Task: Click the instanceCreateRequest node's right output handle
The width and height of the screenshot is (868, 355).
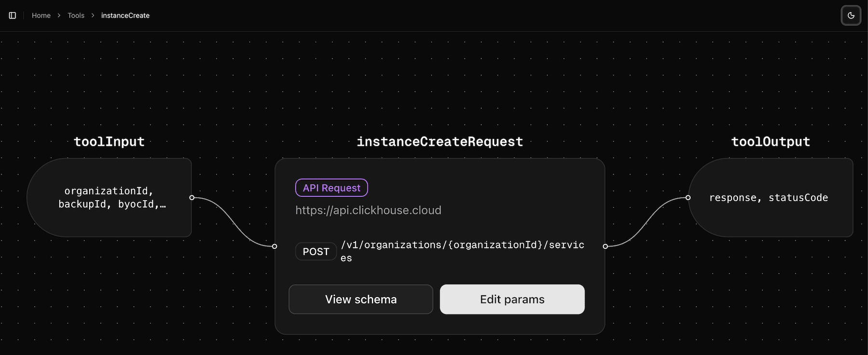Action: (x=605, y=246)
